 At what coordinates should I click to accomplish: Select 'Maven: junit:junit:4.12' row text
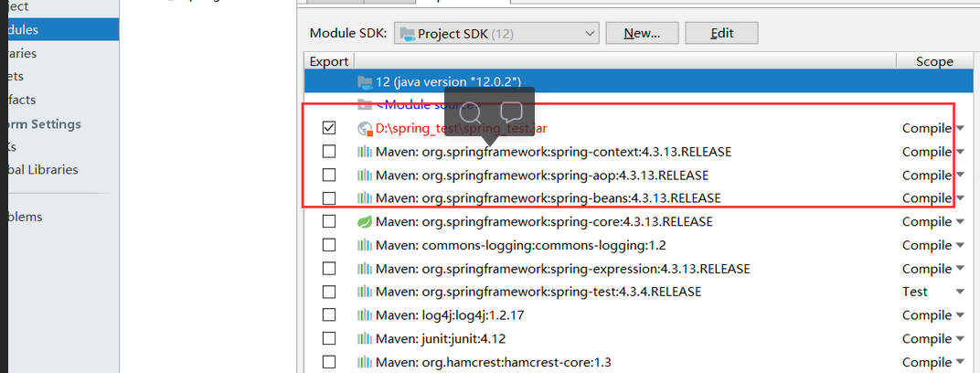(441, 338)
